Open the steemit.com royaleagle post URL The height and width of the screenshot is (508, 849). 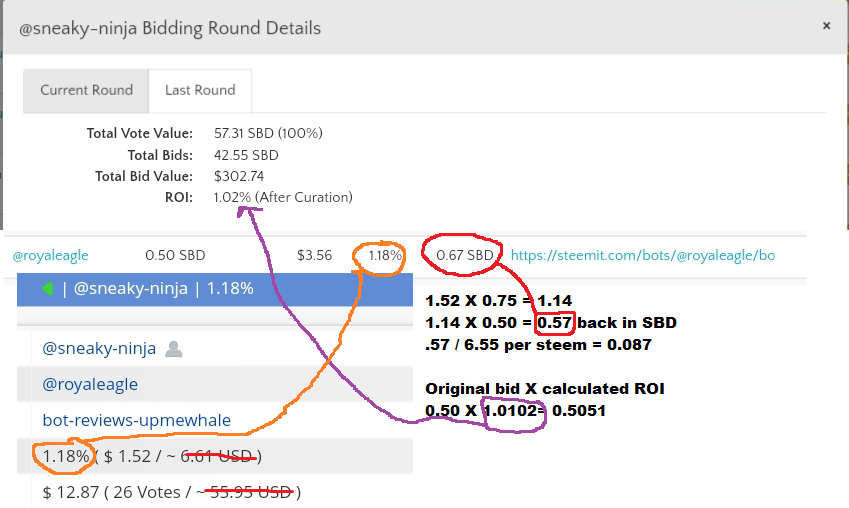[643, 255]
